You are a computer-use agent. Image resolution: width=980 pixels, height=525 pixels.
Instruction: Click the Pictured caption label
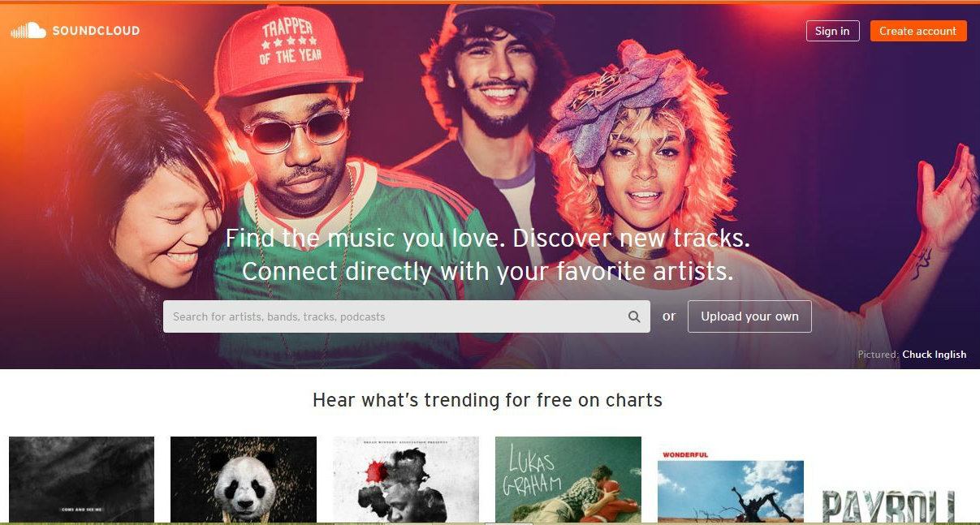click(x=879, y=355)
